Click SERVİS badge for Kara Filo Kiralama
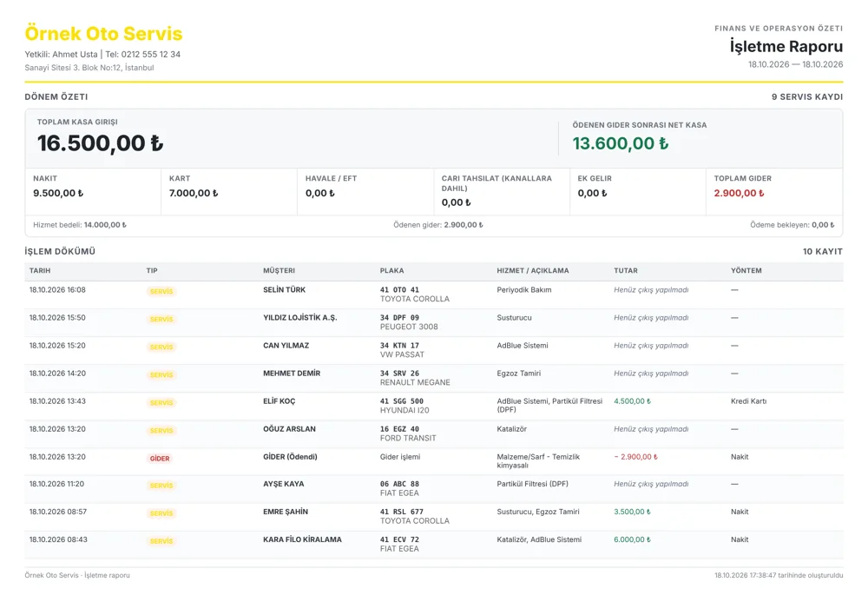The height and width of the screenshot is (602, 868). click(161, 541)
